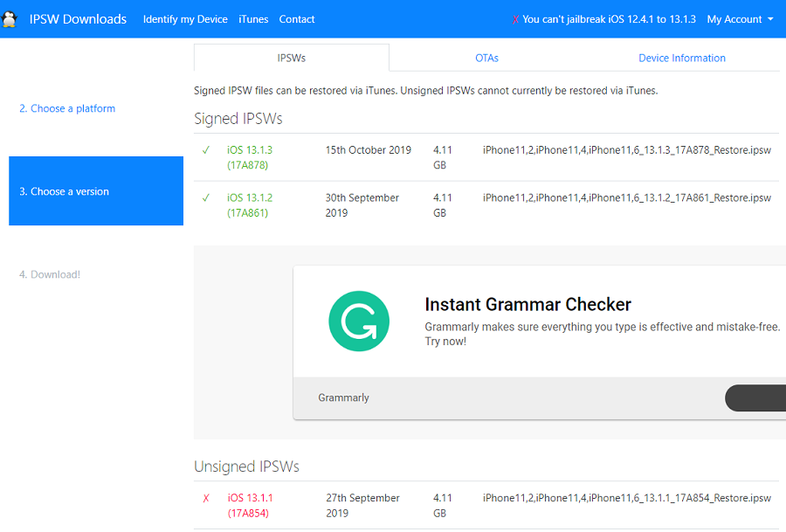Click the Unsigned IPSWs heading
This screenshot has width=786, height=532.
246,466
